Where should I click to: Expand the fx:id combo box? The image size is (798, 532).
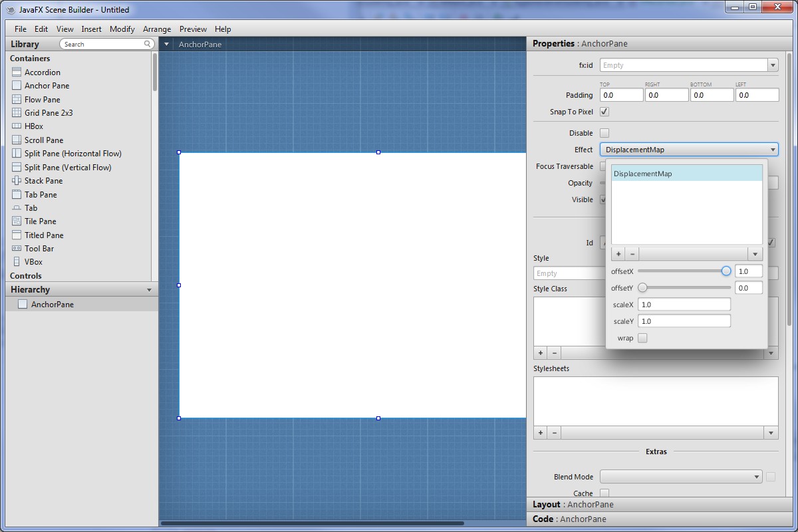coord(773,65)
